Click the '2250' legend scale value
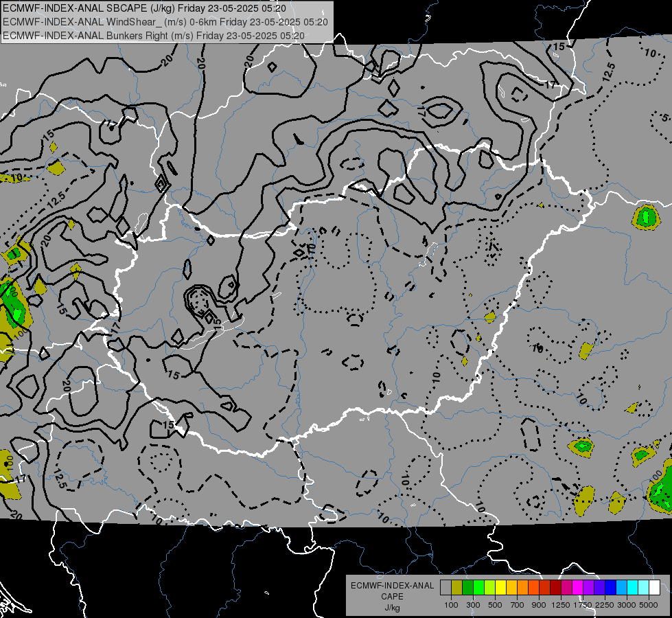This screenshot has width=672, height=618. click(x=605, y=605)
